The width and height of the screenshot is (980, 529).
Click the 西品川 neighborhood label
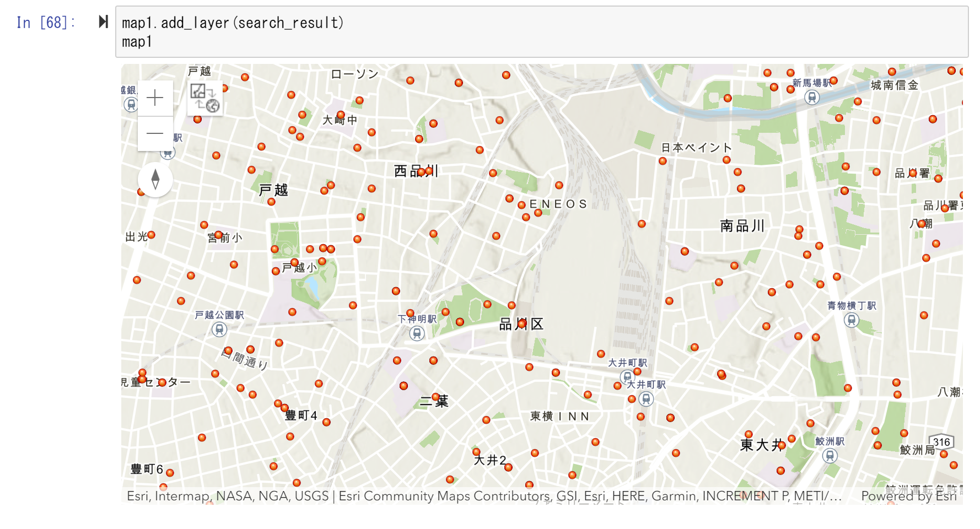coord(416,171)
